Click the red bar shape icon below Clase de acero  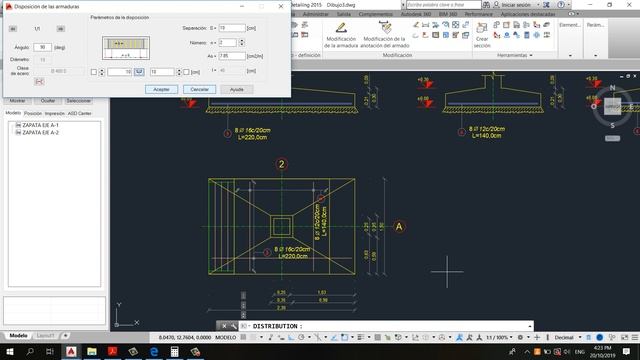[x=39, y=82]
